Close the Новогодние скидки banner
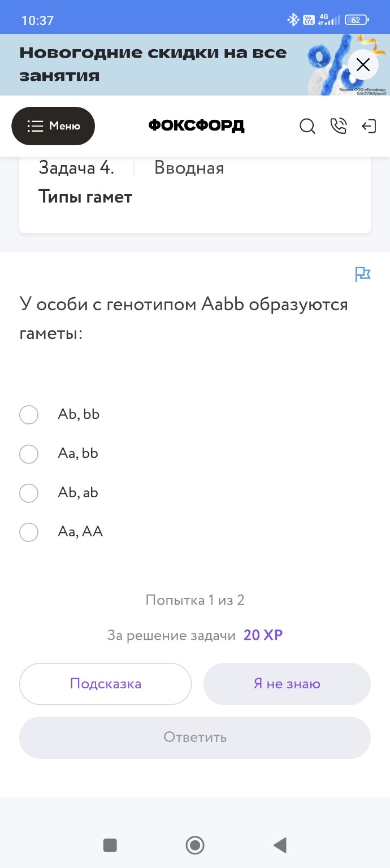Viewport: 390px width, 868px height. tap(363, 64)
